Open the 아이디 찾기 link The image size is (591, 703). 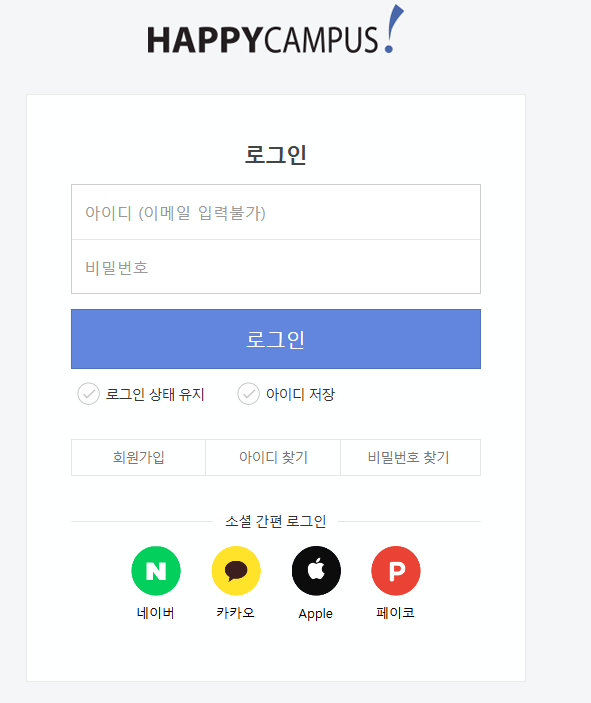pos(273,457)
